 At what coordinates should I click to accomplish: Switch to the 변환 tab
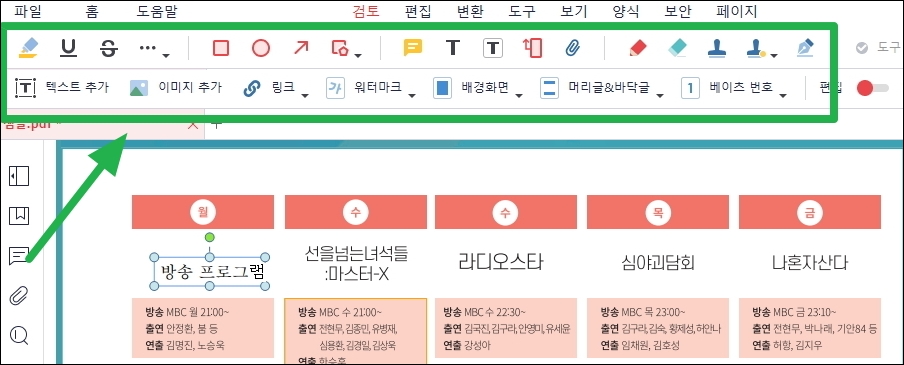click(470, 12)
